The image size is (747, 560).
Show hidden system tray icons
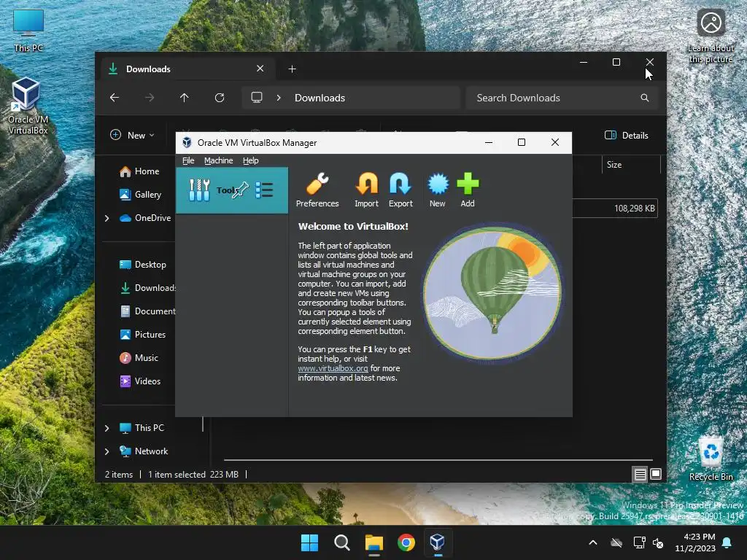(592, 542)
